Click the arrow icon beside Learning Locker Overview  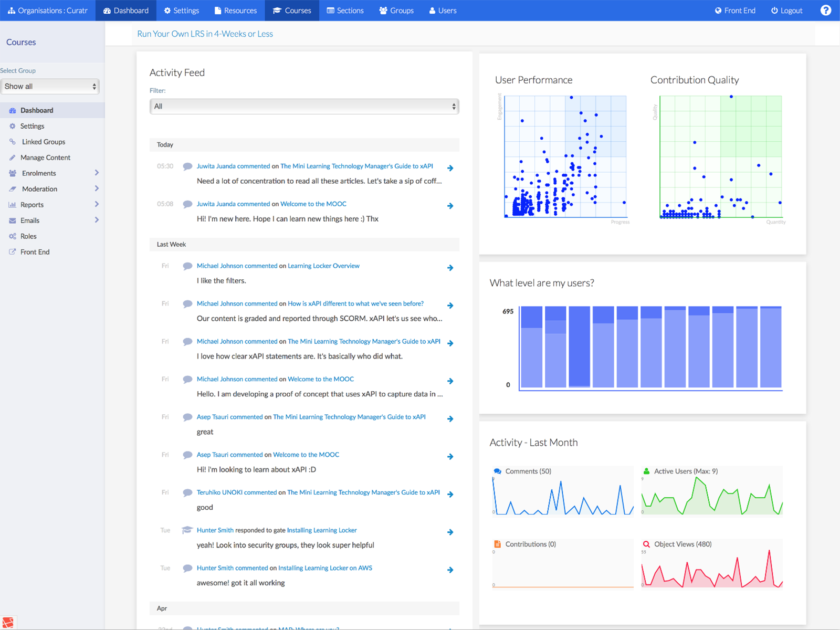click(450, 268)
